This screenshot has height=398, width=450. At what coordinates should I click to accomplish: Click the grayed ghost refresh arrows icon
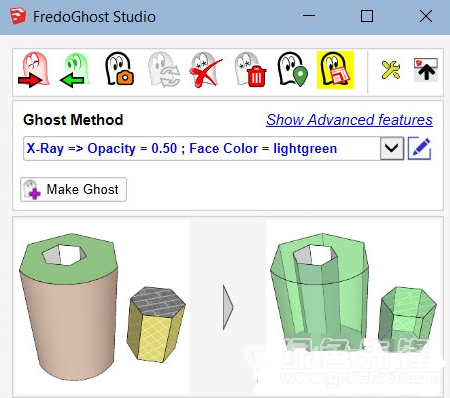coord(164,69)
